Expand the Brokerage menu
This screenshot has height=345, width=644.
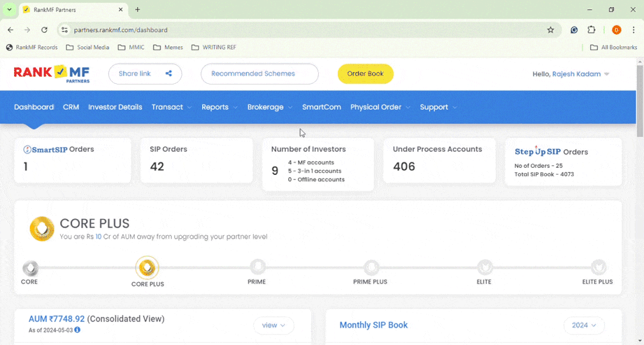click(x=270, y=107)
